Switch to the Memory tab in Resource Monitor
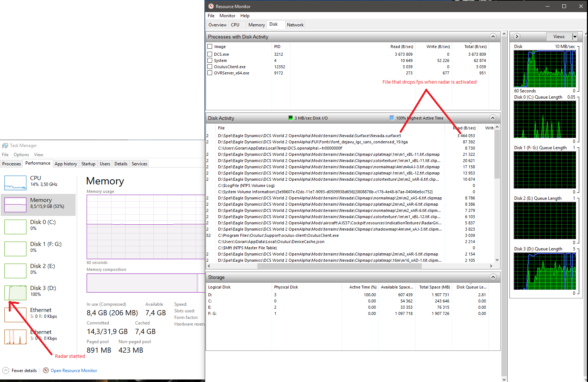The image size is (588, 382). pos(257,25)
